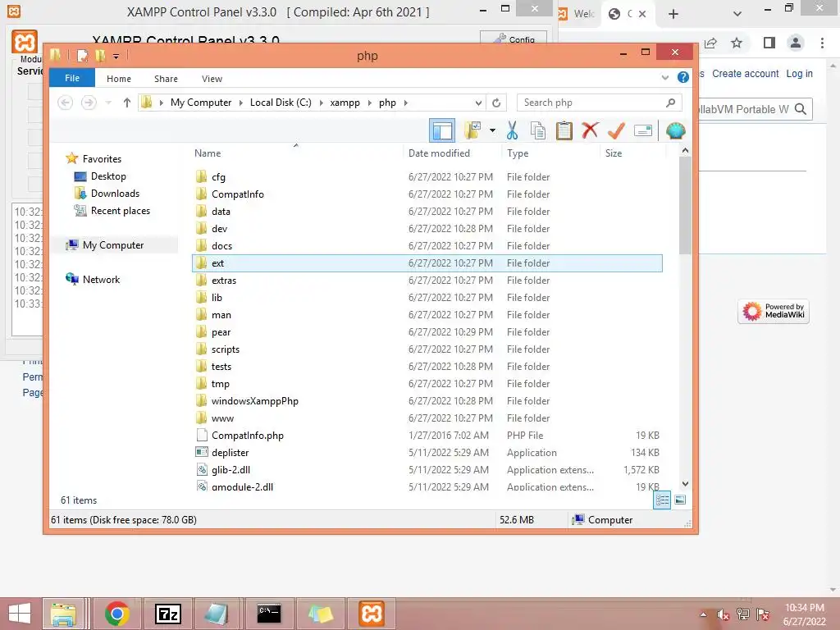This screenshot has height=630, width=840.
Task: Refresh the php folder view
Action: click(x=496, y=103)
